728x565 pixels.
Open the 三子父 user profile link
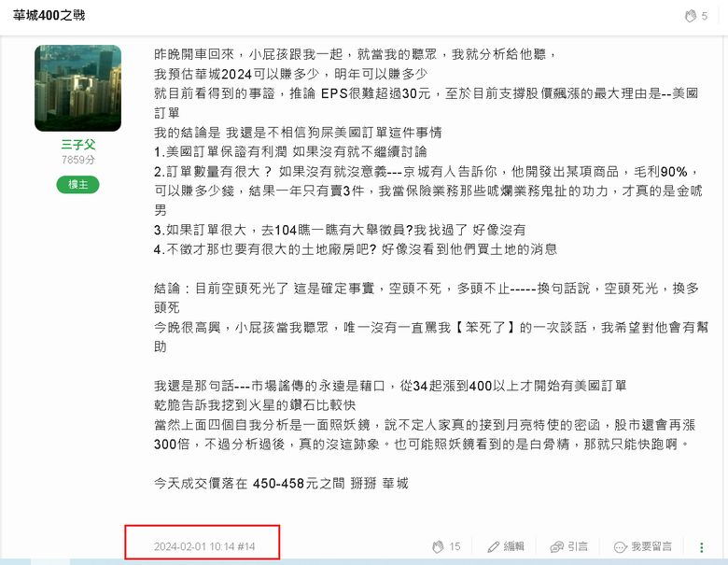pyautogui.click(x=78, y=145)
